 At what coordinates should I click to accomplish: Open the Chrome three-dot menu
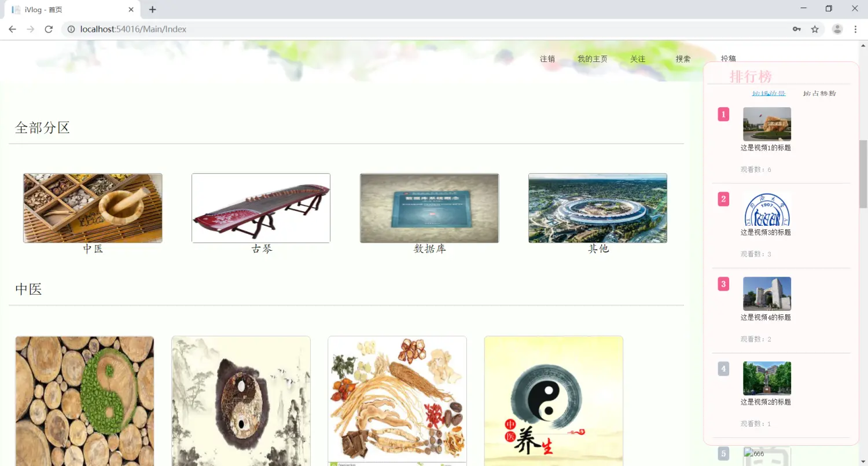855,29
